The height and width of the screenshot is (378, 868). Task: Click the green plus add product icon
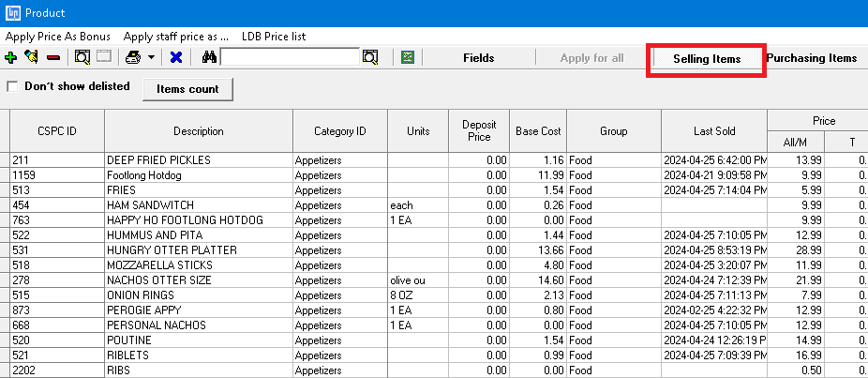click(x=10, y=57)
